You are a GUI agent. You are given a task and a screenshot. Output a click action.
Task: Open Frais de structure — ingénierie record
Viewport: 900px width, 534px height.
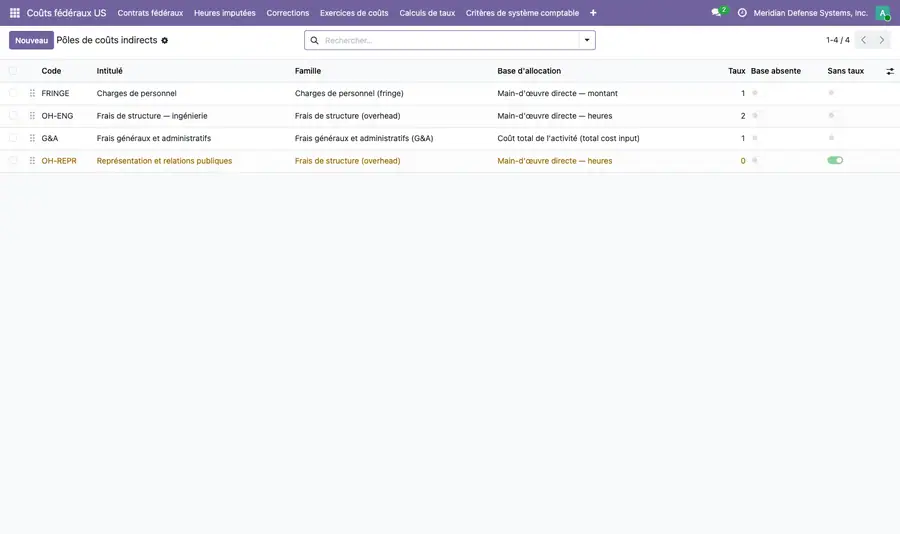pyautogui.click(x=152, y=115)
